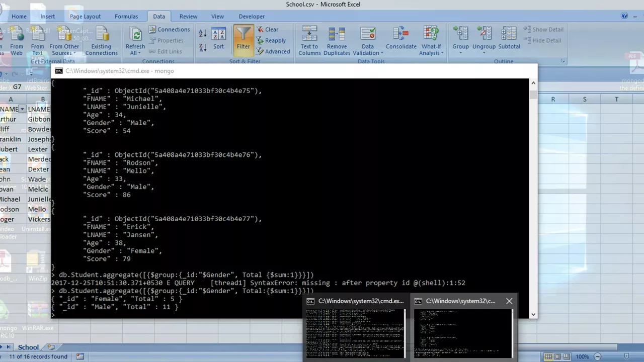Click the Connections button in ribbon
Screen dimensions: 644x362
169,30
